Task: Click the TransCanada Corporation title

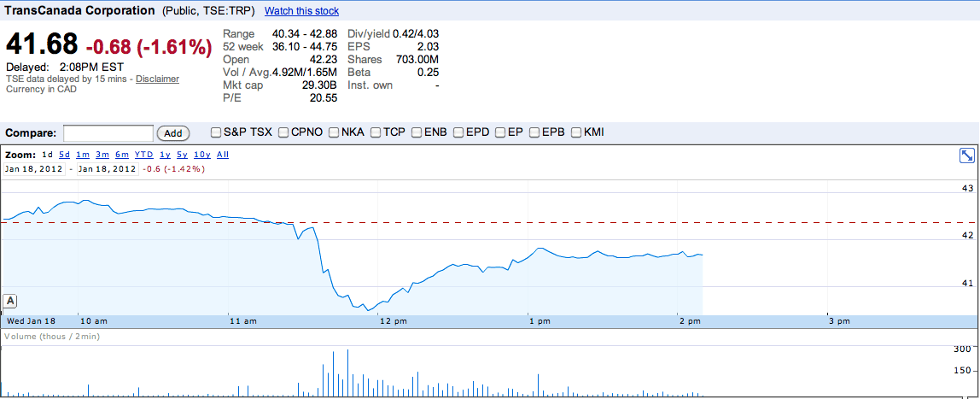Action: pos(80,10)
